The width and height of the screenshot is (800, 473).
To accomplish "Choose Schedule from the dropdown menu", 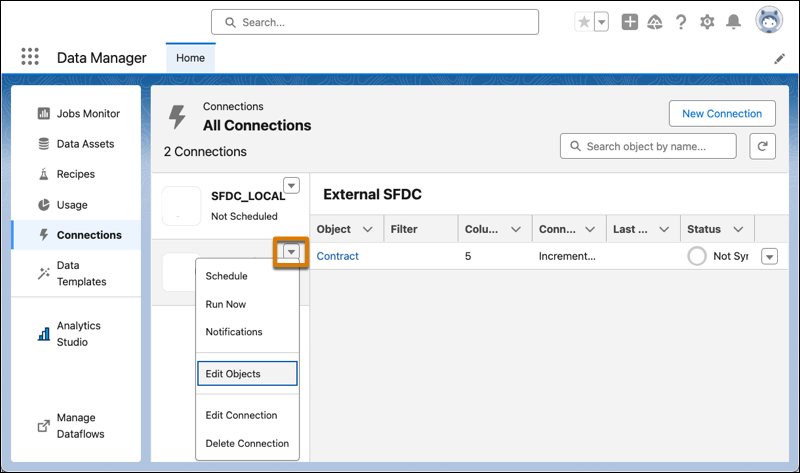I will 247,276.
